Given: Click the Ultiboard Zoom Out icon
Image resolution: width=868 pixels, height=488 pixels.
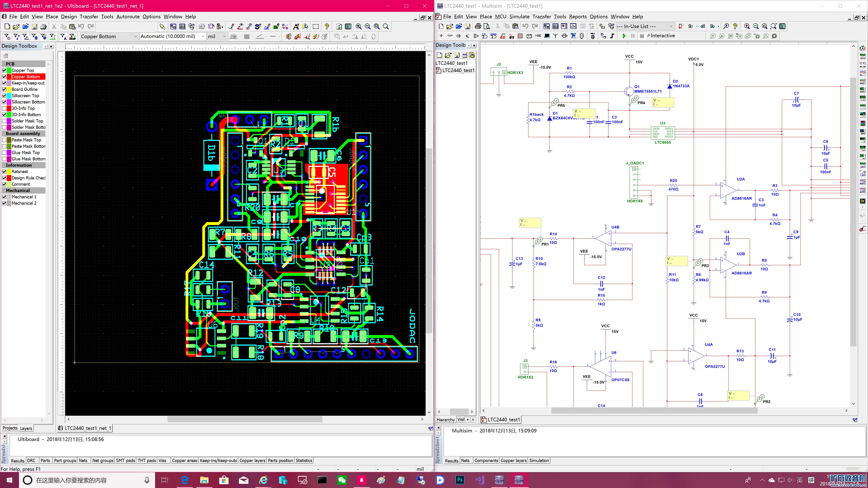Looking at the screenshot, I should (368, 27).
